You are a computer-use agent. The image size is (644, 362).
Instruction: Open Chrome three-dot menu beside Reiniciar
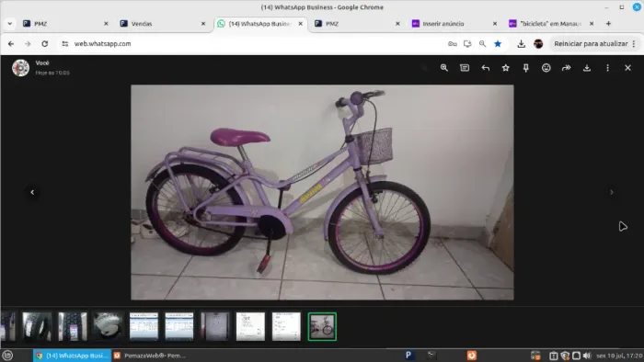click(634, 44)
